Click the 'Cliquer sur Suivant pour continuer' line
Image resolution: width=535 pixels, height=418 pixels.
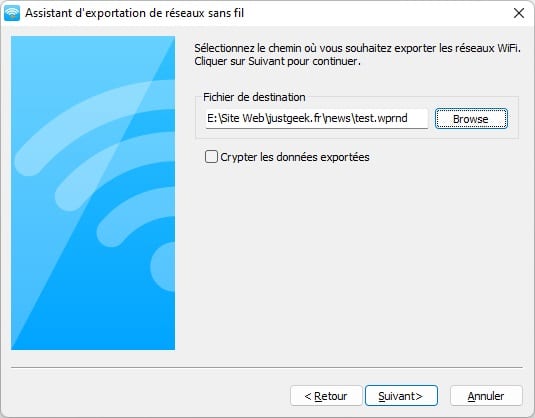(277, 61)
